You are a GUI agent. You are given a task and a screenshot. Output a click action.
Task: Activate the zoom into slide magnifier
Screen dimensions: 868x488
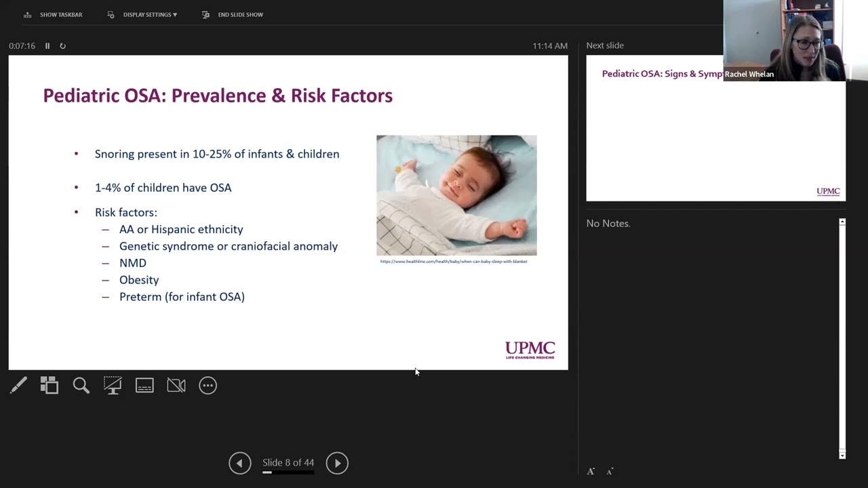(81, 386)
